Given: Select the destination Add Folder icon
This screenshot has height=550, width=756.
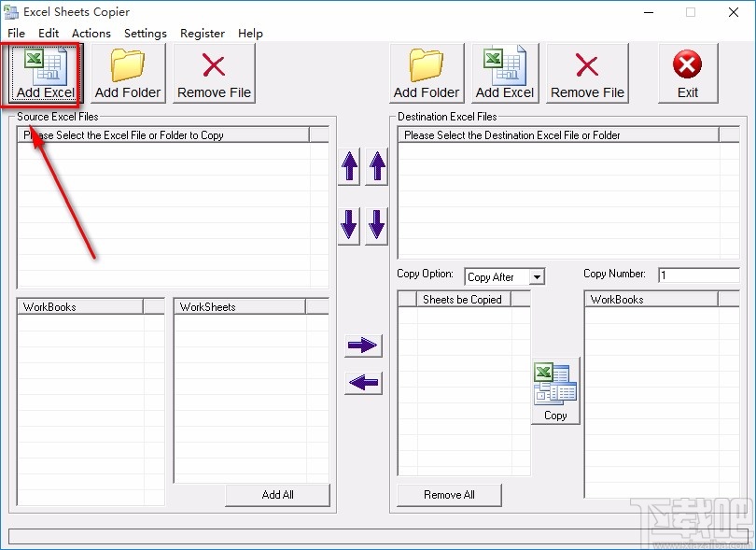Looking at the screenshot, I should point(426,73).
